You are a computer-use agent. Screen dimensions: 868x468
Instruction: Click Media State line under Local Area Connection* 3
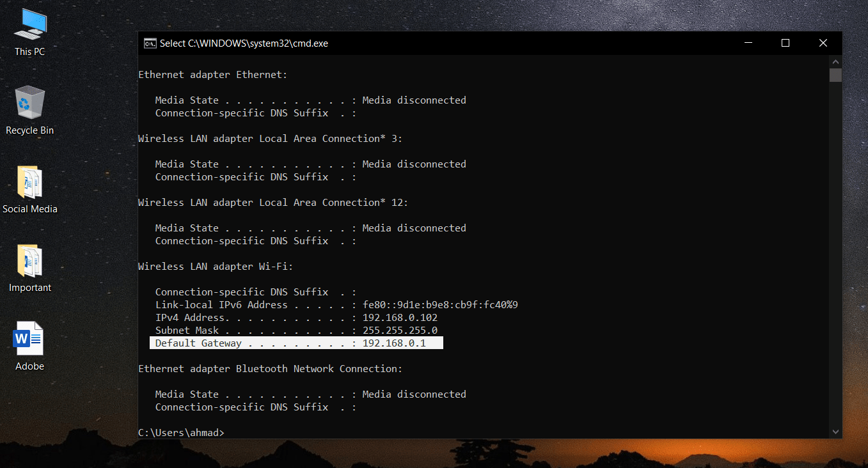tap(311, 164)
